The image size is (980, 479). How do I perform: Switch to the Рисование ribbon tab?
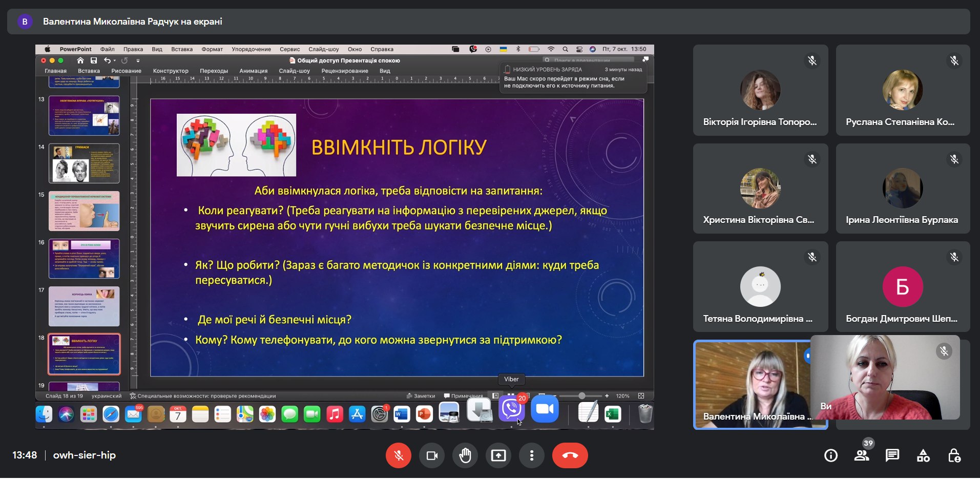[126, 71]
